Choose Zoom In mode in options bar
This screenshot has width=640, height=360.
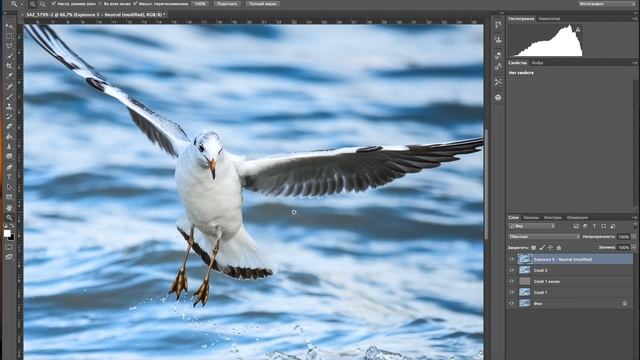[32, 4]
